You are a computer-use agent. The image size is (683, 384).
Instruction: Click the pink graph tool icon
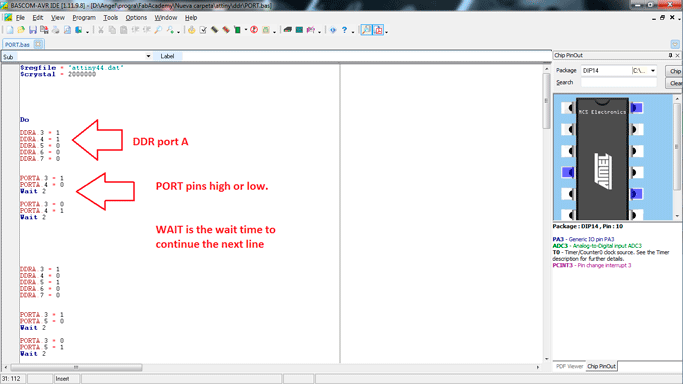tap(311, 30)
